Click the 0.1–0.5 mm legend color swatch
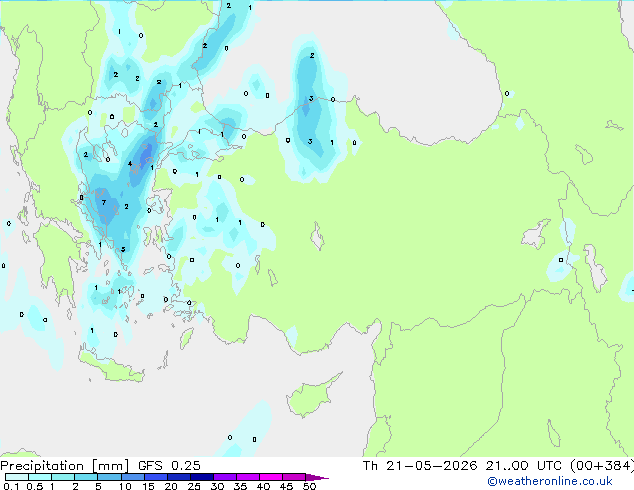 17,477
